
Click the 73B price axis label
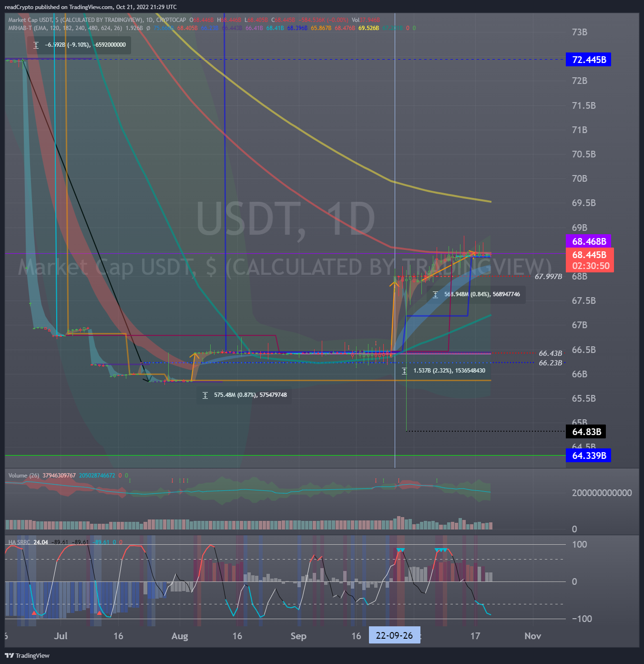point(579,32)
